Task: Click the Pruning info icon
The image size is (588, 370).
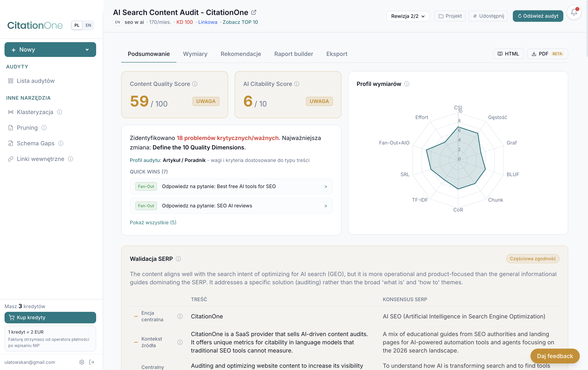Action: point(44,128)
